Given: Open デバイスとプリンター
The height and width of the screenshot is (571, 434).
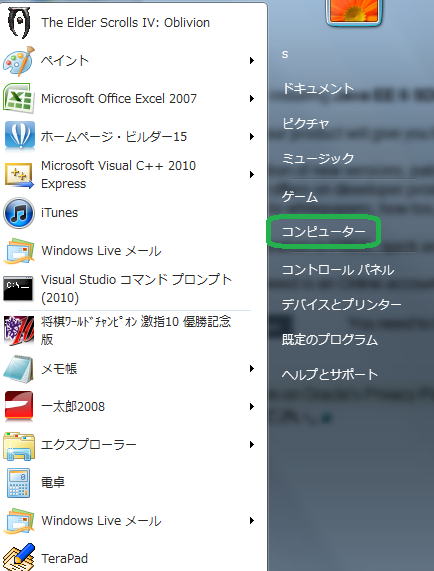Looking at the screenshot, I should [x=342, y=304].
